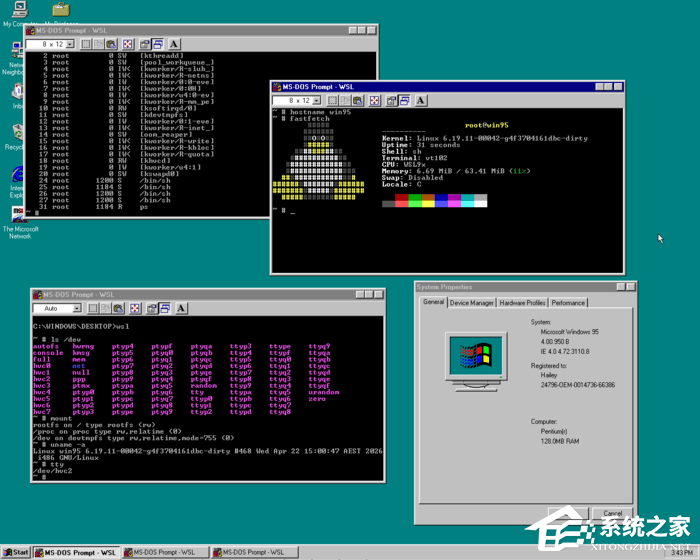Select the My Computer desktop icon
The width and height of the screenshot is (700, 560).
[20, 13]
